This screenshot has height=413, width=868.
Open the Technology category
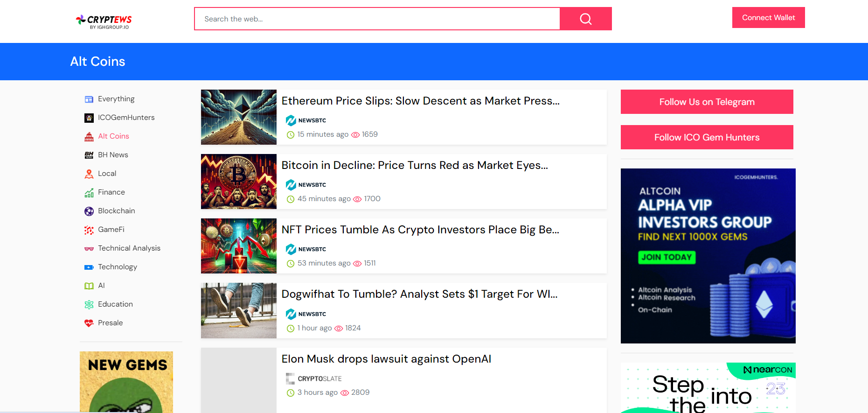(118, 267)
